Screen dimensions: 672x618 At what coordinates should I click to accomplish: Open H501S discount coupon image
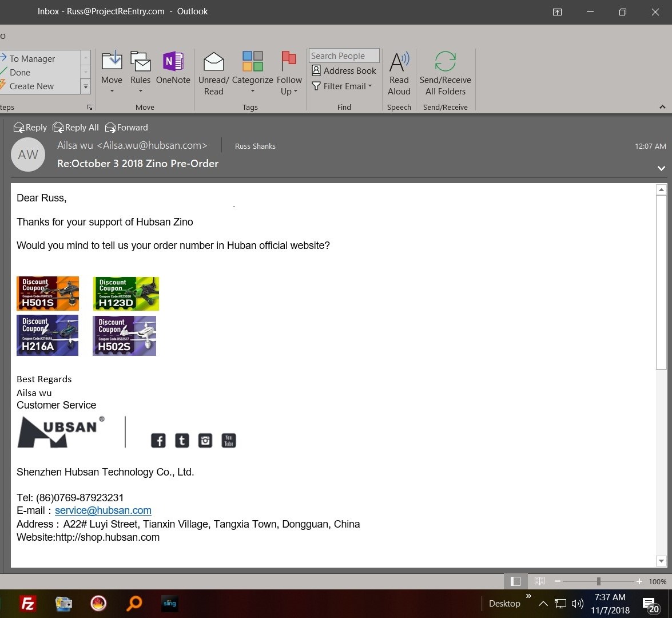click(x=47, y=294)
